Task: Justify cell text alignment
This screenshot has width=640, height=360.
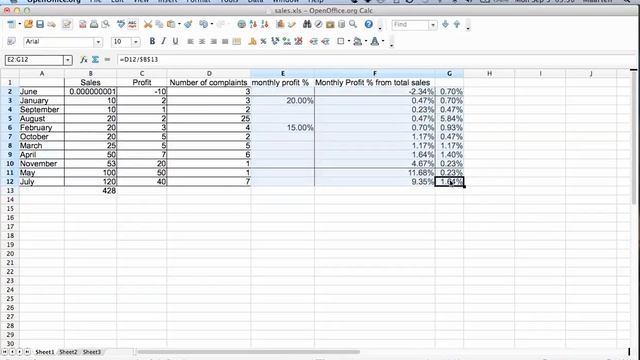Action: 224,41
